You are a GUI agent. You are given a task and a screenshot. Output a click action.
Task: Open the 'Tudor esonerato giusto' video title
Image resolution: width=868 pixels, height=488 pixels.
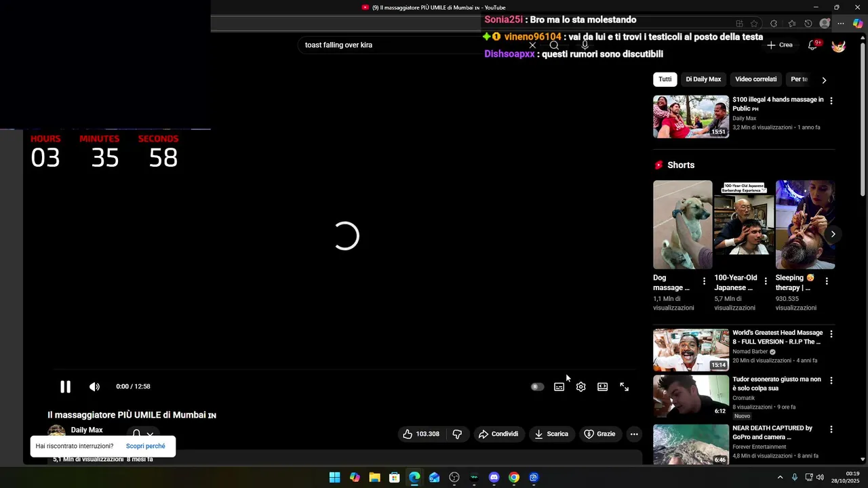click(x=776, y=384)
